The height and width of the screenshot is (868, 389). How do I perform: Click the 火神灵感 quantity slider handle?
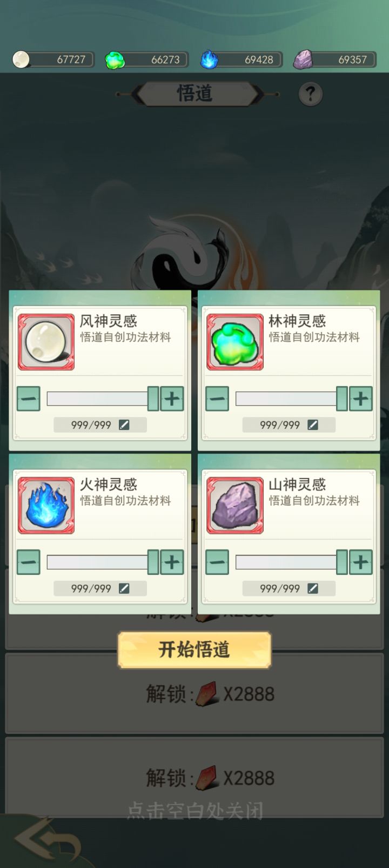pos(153,562)
